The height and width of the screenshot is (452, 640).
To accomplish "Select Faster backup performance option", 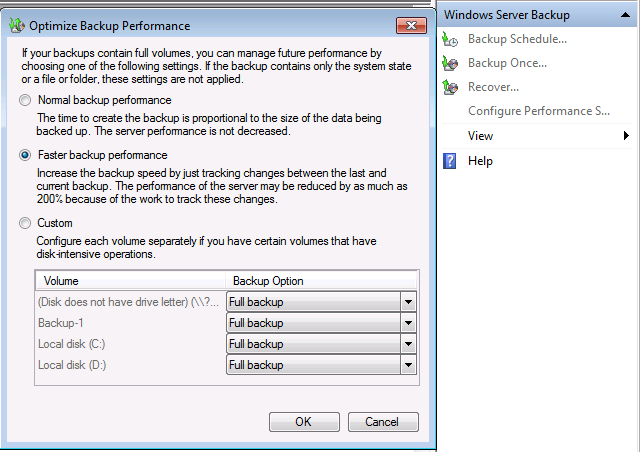I will tap(26, 156).
